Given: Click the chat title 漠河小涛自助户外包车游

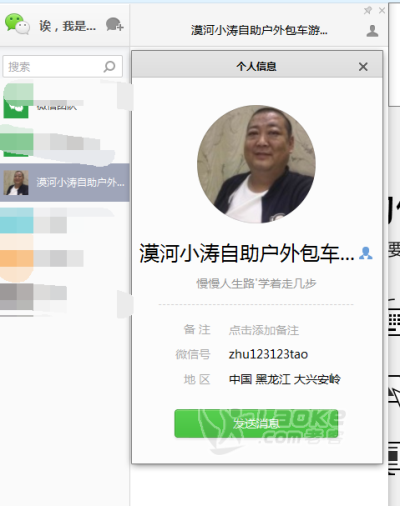Looking at the screenshot, I should coord(259,30).
